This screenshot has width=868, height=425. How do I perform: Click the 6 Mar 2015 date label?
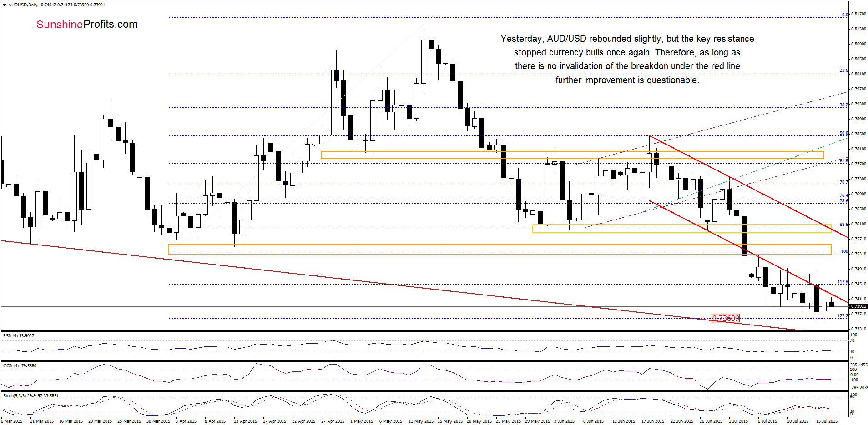[12, 421]
